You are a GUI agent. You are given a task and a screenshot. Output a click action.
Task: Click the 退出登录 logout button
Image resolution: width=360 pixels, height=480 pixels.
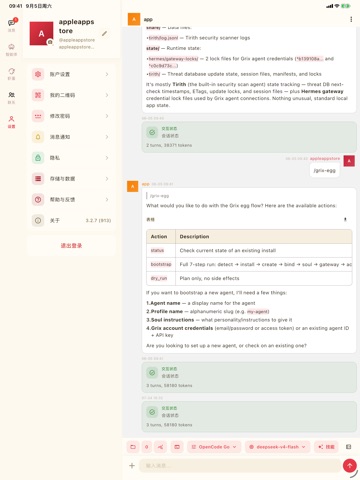pos(71,246)
